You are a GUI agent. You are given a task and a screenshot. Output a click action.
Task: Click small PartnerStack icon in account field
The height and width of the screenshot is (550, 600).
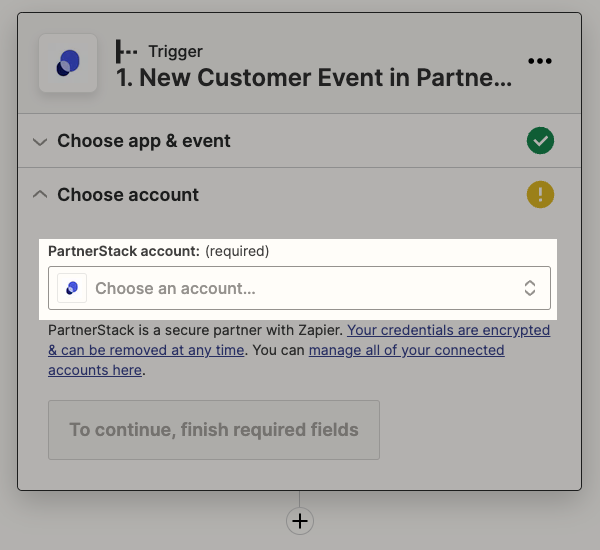[x=72, y=288]
